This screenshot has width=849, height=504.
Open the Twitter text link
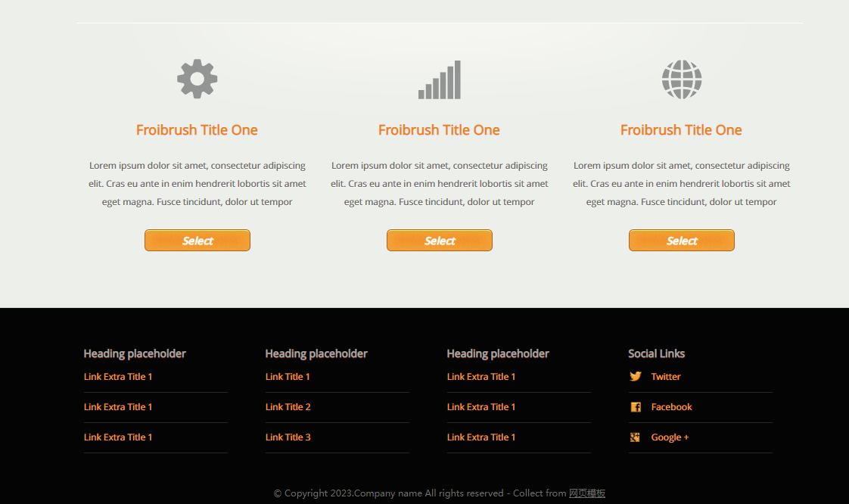pyautogui.click(x=666, y=377)
